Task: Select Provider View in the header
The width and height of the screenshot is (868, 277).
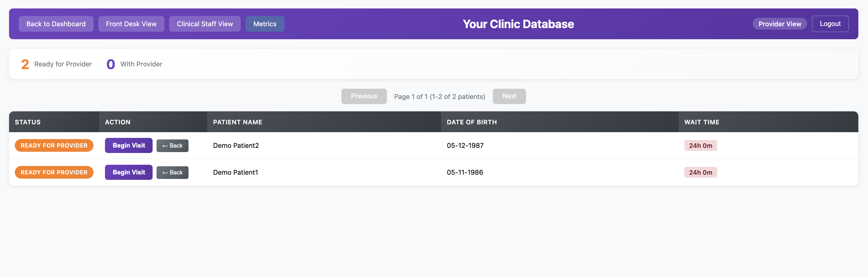Action: point(780,24)
